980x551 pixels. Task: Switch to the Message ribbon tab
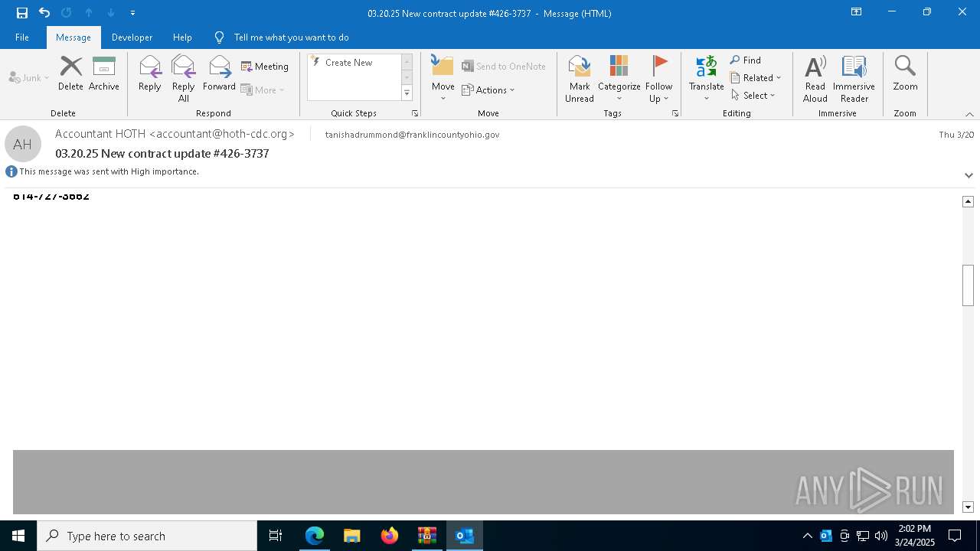pos(73,37)
